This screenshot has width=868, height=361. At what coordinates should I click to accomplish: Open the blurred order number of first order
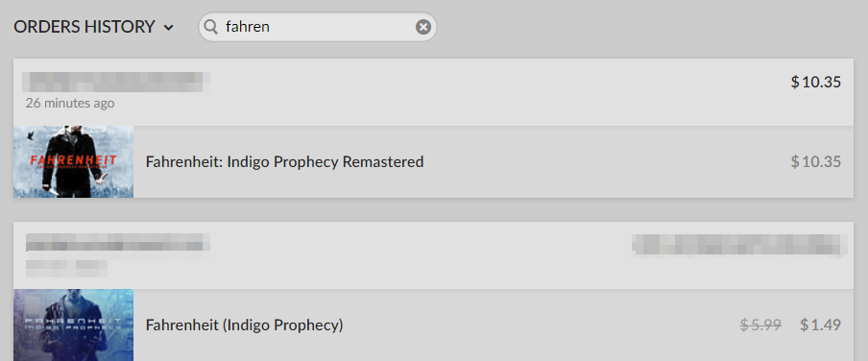coord(116,82)
